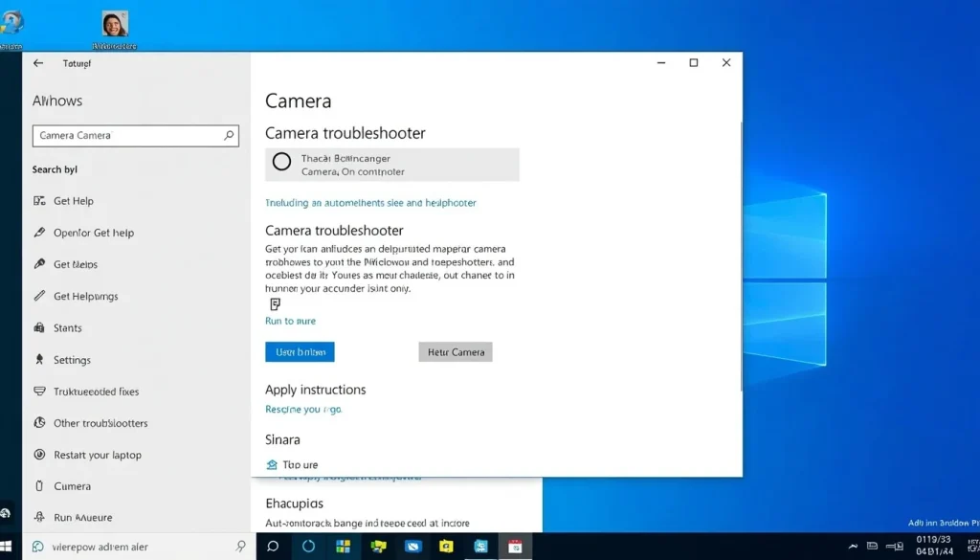Expand hidden system tray icons chevron
980x560 pixels.
[853, 547]
